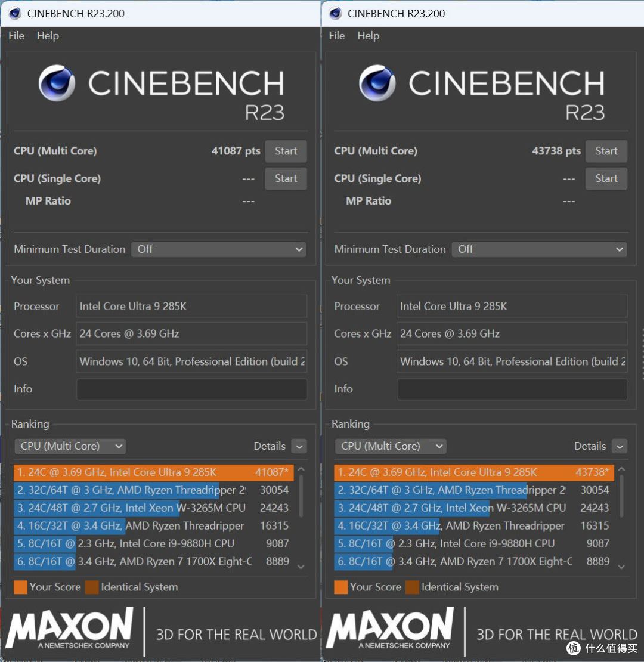Click the OS field in right window
The image size is (644, 662).
[512, 361]
